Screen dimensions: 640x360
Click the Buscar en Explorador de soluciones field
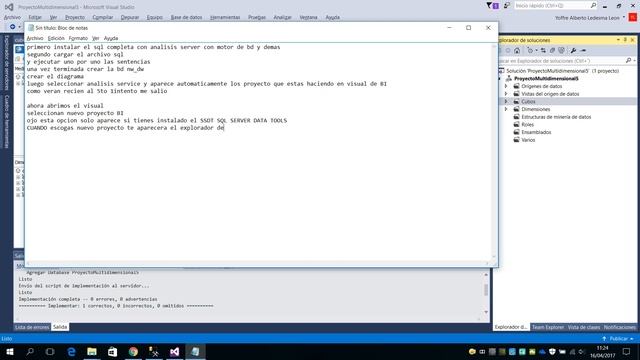tap(561, 60)
